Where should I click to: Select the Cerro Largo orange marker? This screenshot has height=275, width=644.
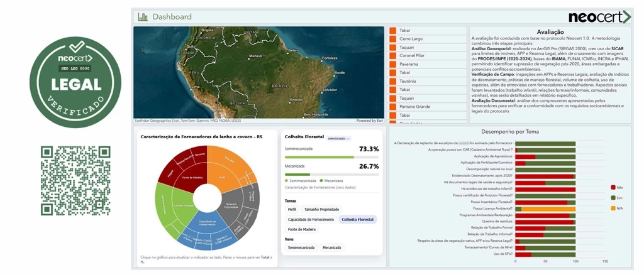click(x=392, y=39)
